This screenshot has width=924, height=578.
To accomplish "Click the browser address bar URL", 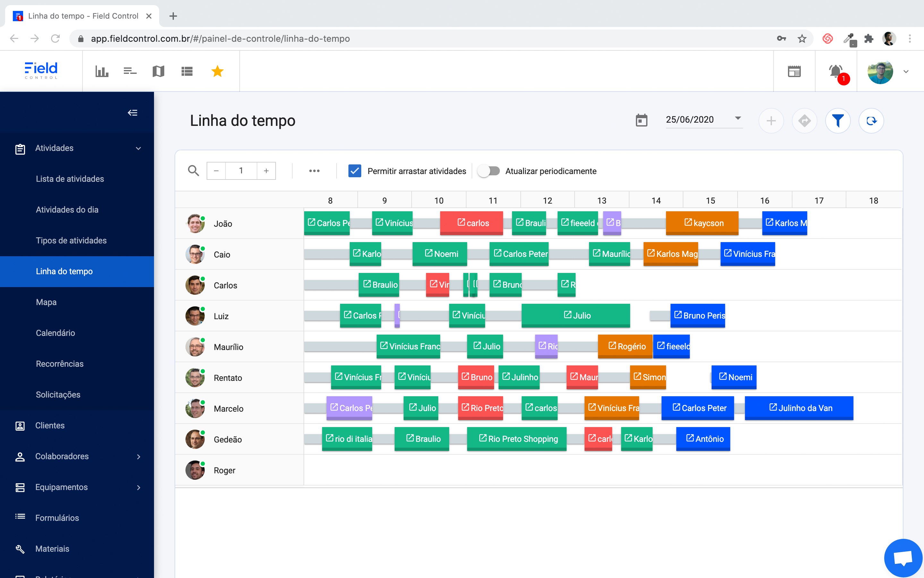I will (x=220, y=39).
